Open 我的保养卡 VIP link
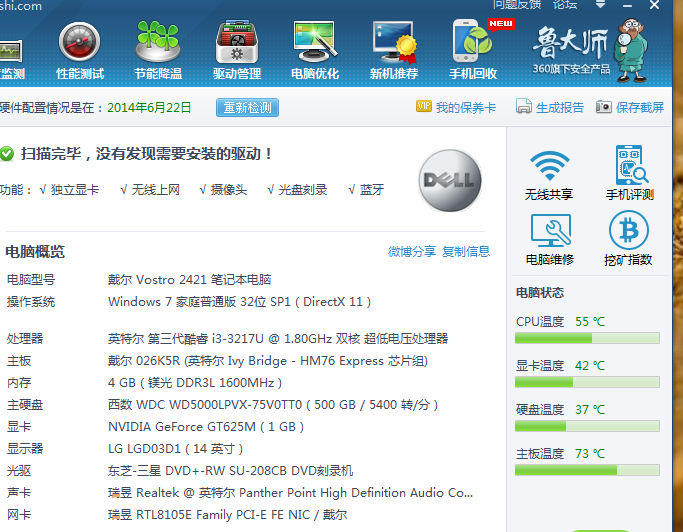 click(456, 107)
